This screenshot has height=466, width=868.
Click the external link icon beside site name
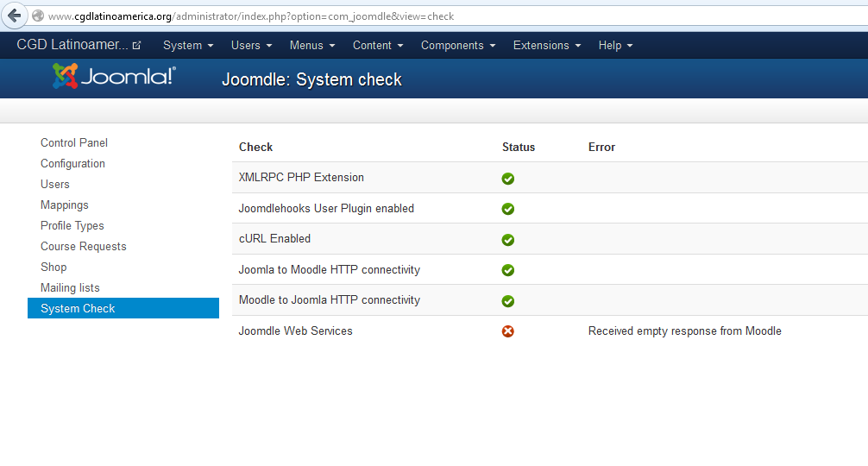tap(137, 46)
